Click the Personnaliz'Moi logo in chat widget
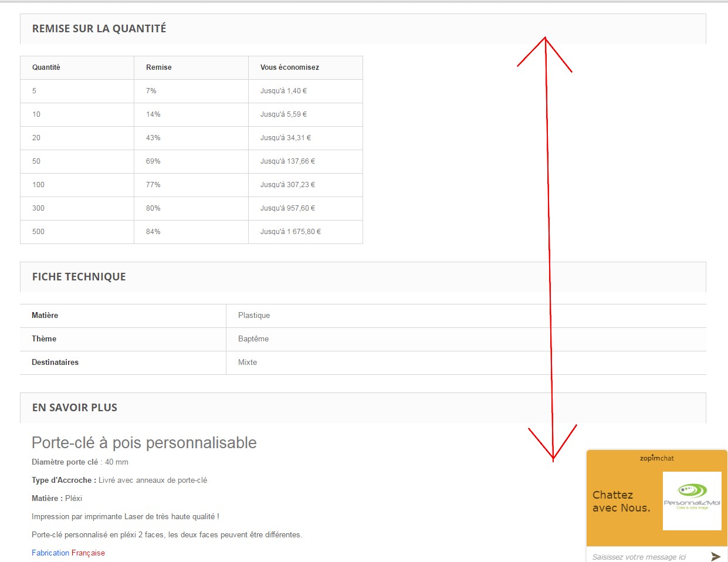This screenshot has height=562, width=728. click(x=692, y=501)
